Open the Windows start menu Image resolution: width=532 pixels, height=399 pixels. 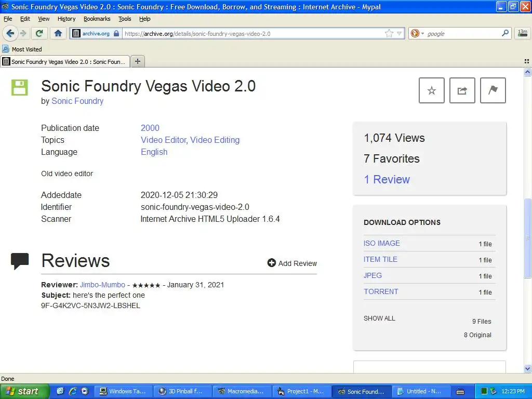click(x=24, y=391)
